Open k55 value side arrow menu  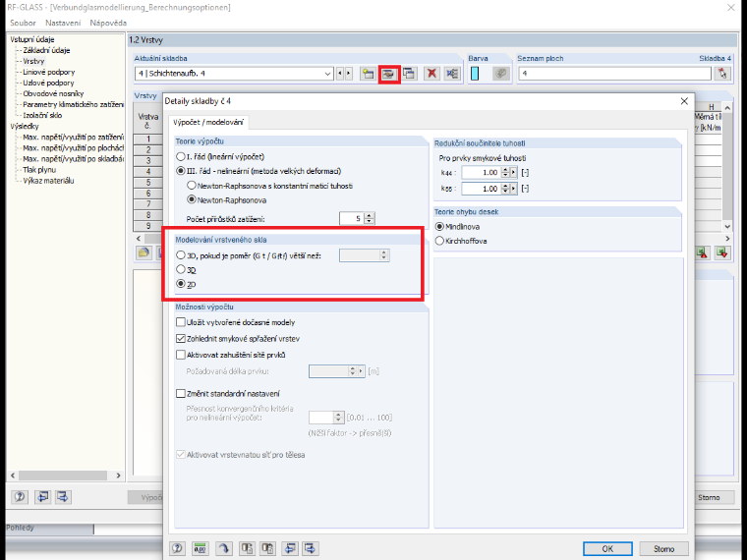pos(513,189)
